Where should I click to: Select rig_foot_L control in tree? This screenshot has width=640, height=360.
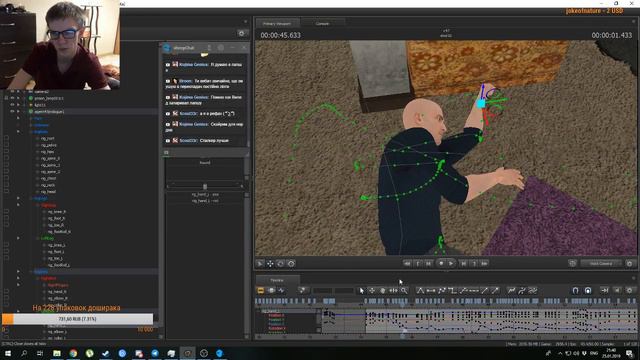pos(56,251)
